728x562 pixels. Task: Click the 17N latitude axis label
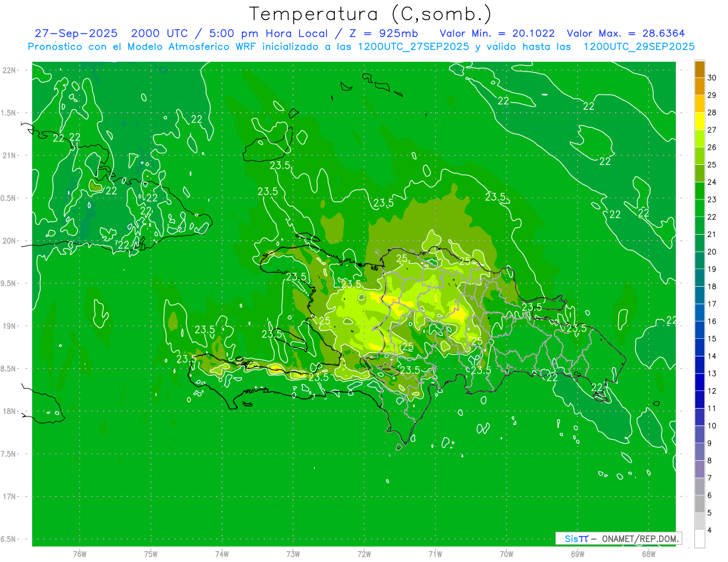(x=10, y=497)
